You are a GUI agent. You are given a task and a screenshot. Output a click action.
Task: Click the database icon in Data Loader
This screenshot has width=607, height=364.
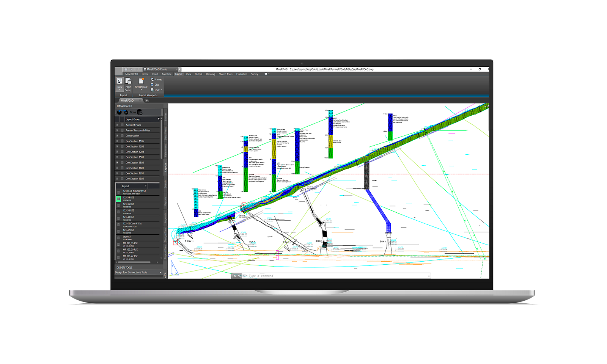pyautogui.click(x=140, y=112)
